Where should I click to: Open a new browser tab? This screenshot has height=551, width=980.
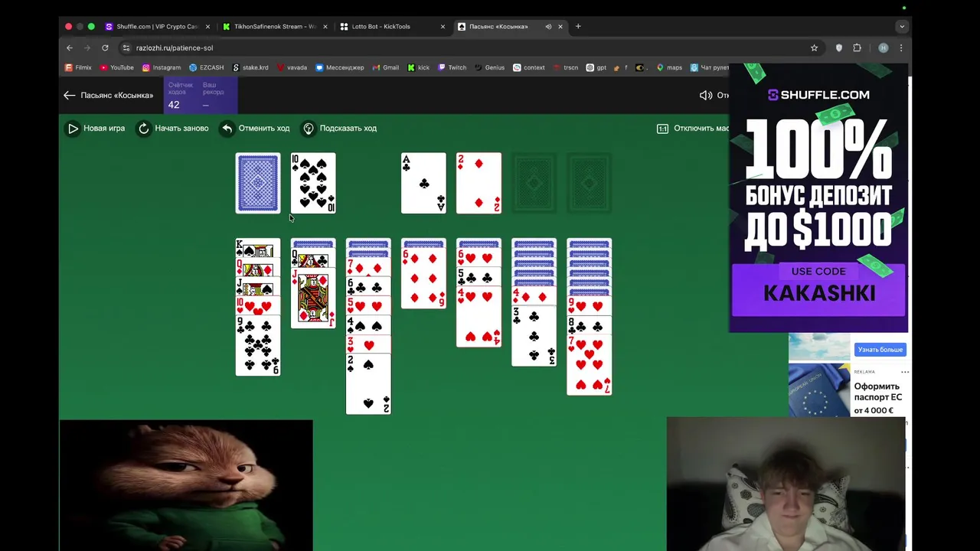(x=578, y=26)
